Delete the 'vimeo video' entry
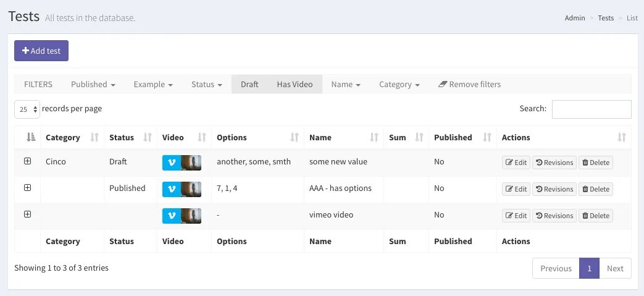 (x=596, y=216)
